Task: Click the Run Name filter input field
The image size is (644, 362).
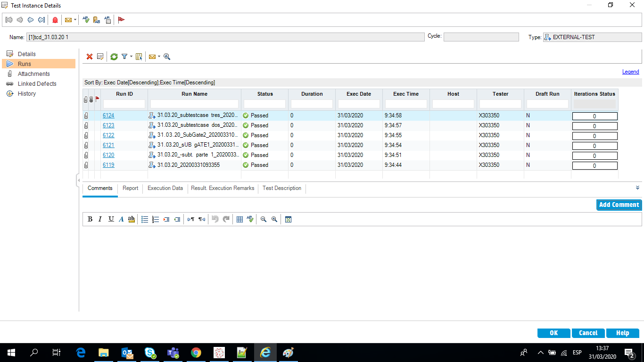Action: click(194, 104)
